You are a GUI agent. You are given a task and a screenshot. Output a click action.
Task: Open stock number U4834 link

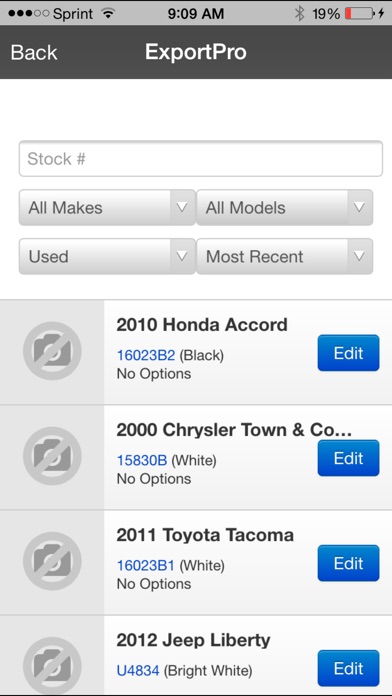coord(138,670)
